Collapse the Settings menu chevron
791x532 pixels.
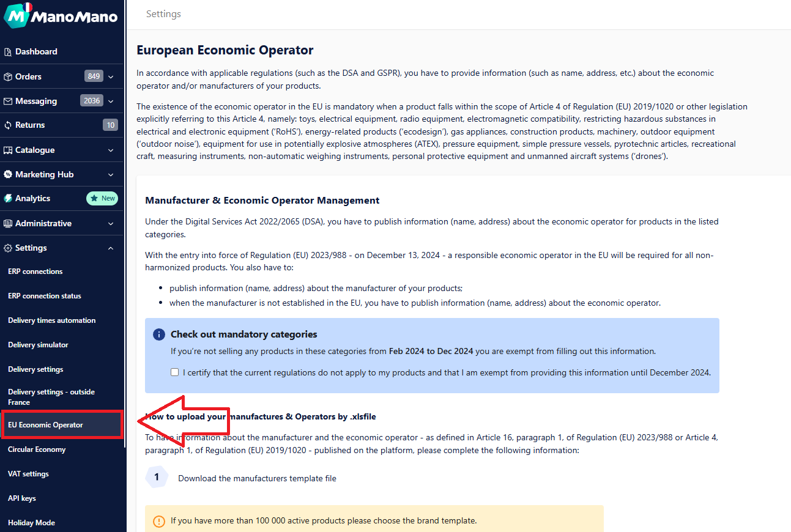point(111,248)
